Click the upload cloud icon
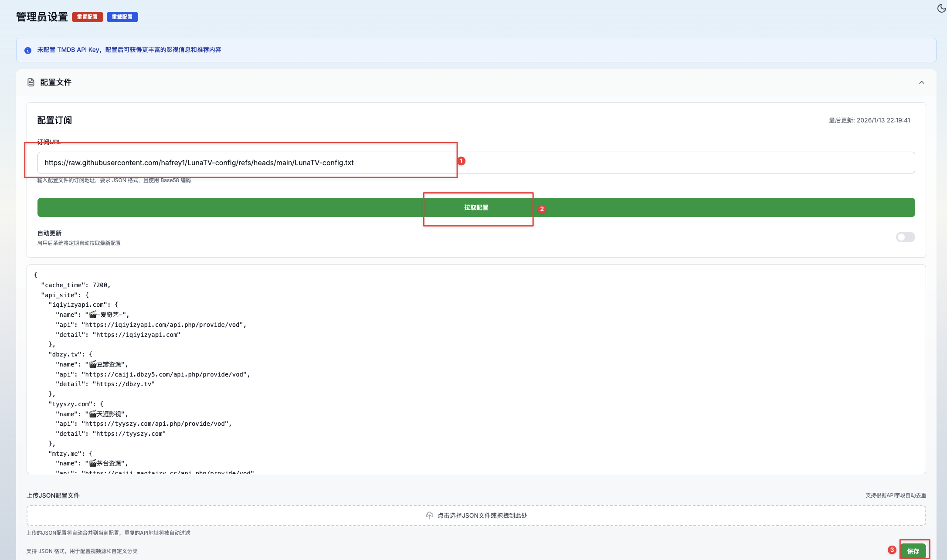 click(430, 516)
